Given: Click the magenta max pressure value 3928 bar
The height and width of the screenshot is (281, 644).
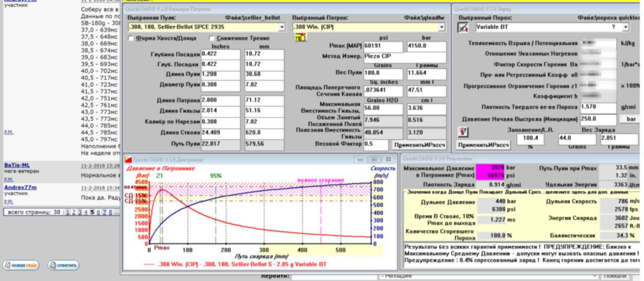Looking at the screenshot, I should click(x=490, y=168).
